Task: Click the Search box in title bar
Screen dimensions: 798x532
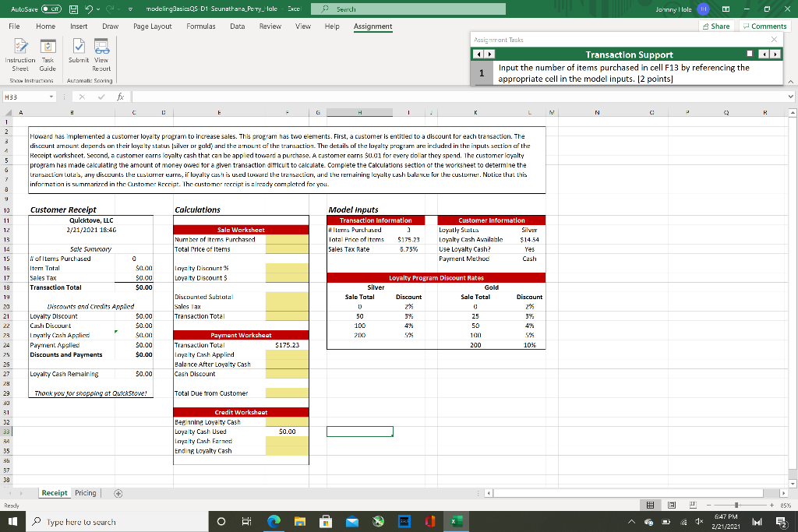Action: point(408,9)
